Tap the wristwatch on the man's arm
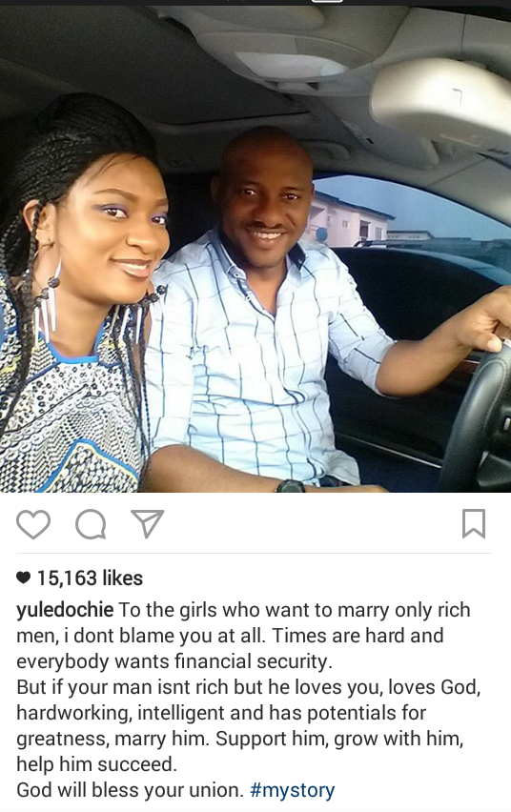This screenshot has height=812, width=511. click(x=290, y=486)
